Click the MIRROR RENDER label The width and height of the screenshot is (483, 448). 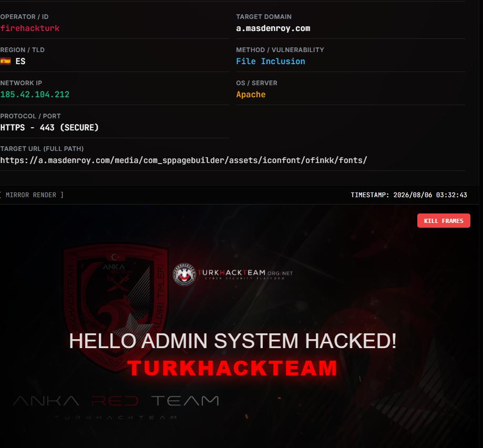tap(31, 195)
